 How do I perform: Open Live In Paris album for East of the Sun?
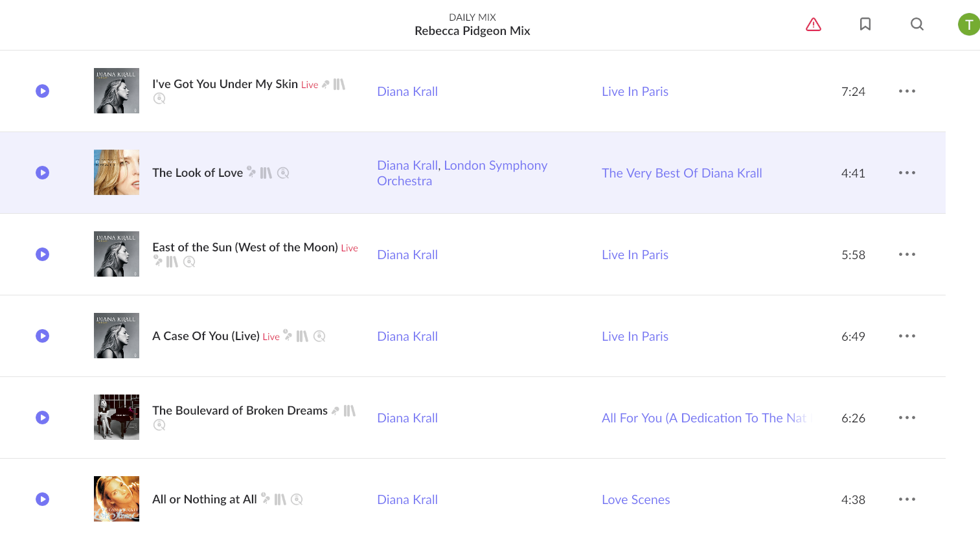pos(635,255)
